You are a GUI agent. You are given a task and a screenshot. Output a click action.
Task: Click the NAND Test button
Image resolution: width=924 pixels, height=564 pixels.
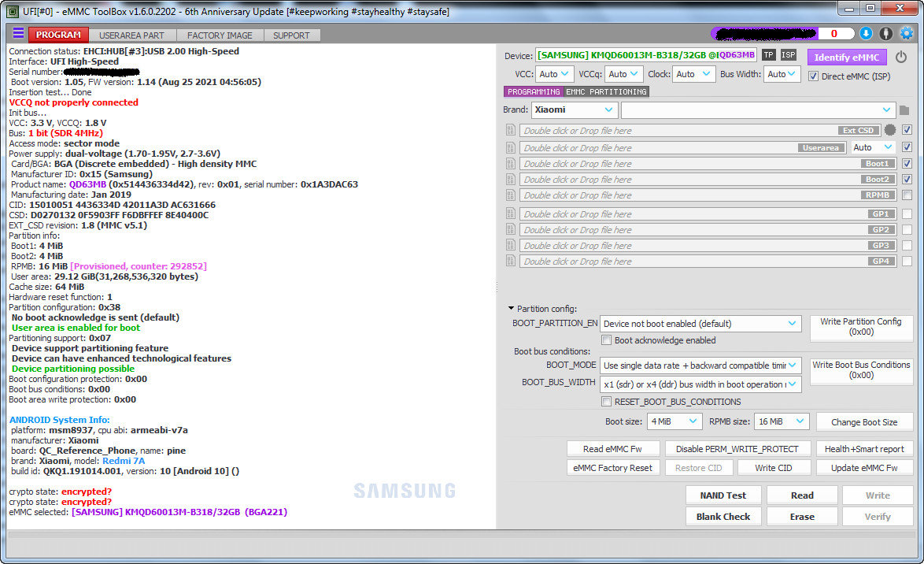723,495
